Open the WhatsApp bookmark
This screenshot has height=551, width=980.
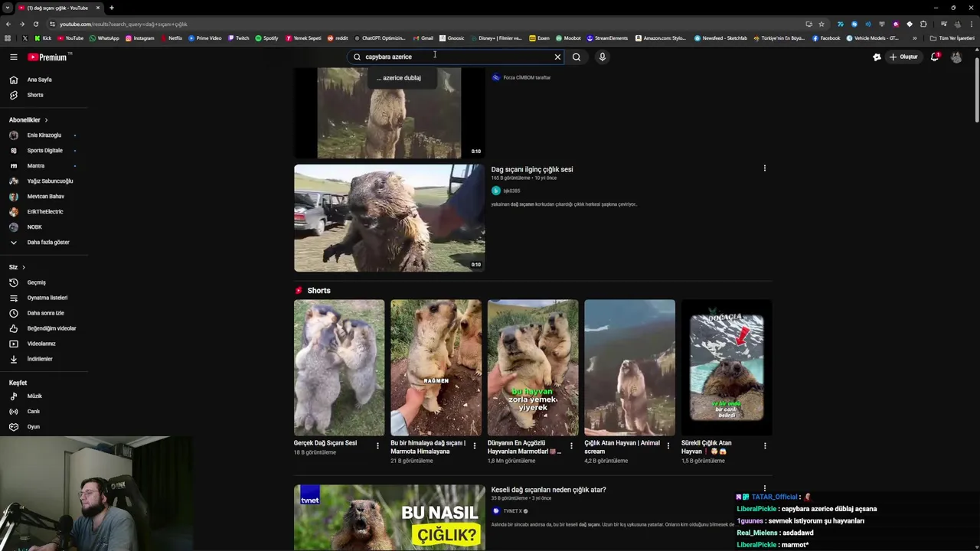pos(104,38)
